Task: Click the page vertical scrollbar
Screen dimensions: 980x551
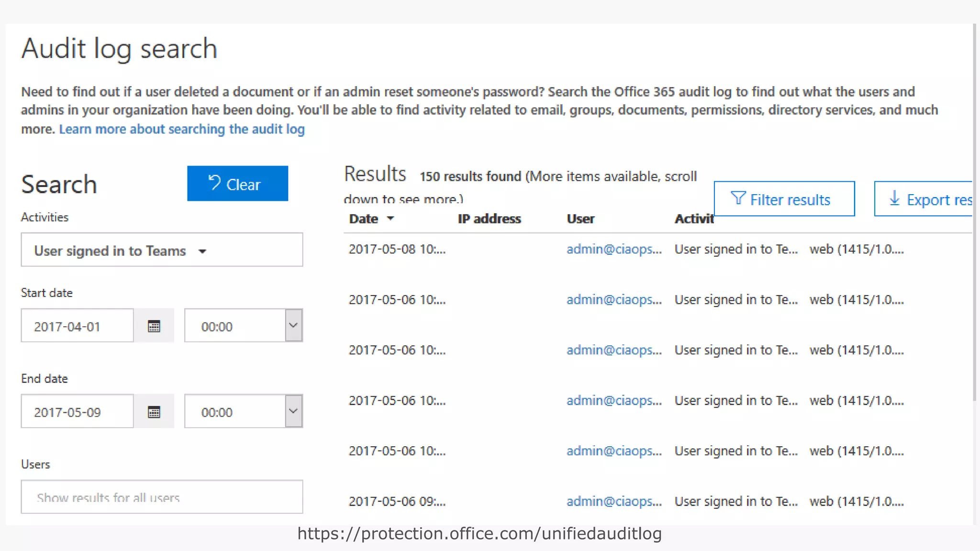Action: (975, 213)
